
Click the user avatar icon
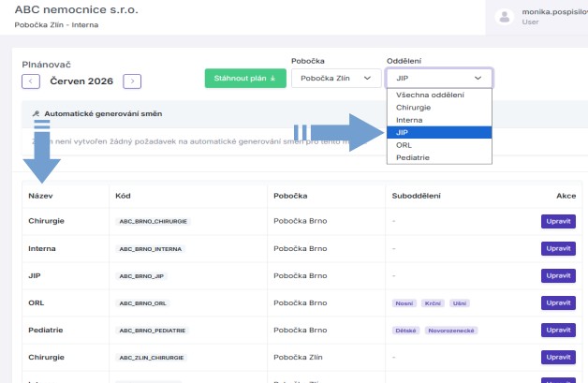[505, 17]
